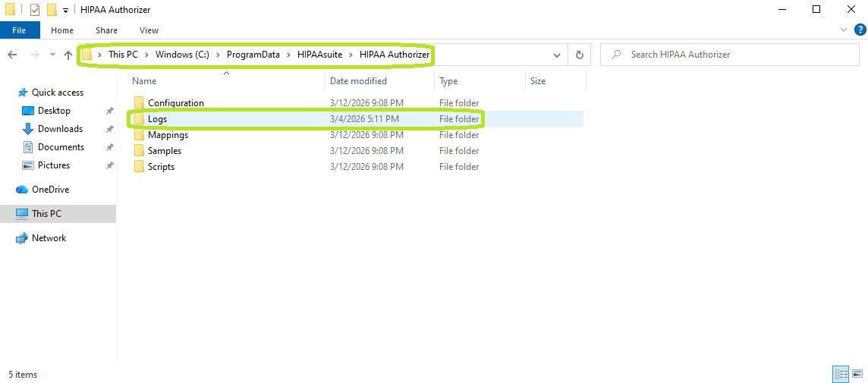Switch to the Home ribbon tab

point(62,30)
